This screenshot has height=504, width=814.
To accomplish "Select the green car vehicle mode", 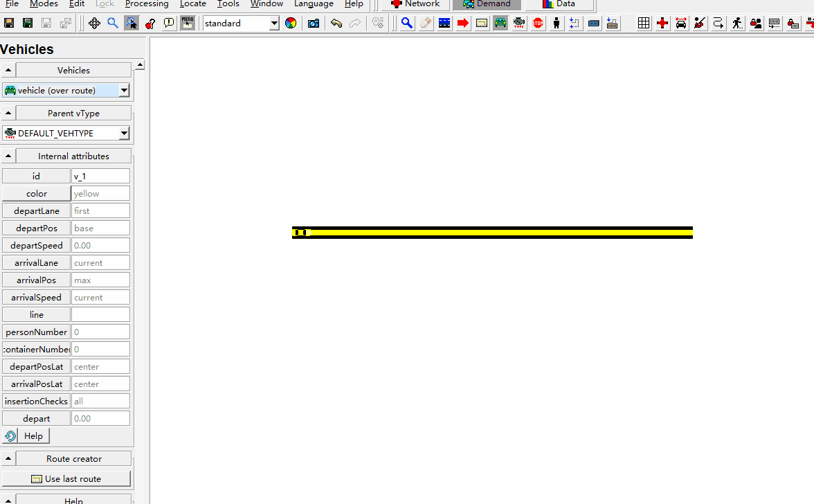I will 500,24.
